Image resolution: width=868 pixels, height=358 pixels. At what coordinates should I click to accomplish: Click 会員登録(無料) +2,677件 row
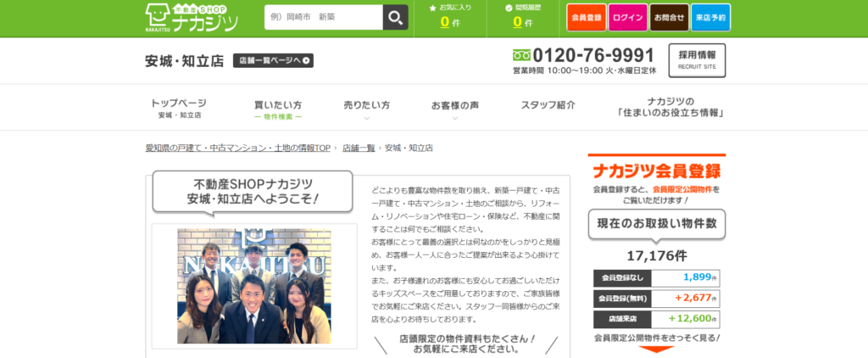click(x=657, y=299)
